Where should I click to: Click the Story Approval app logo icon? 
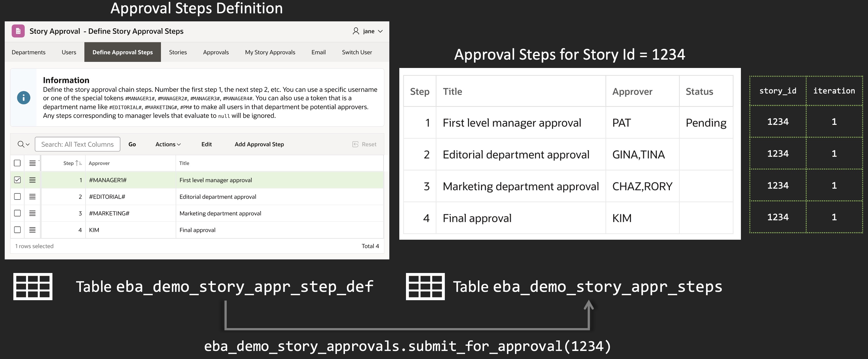point(18,31)
